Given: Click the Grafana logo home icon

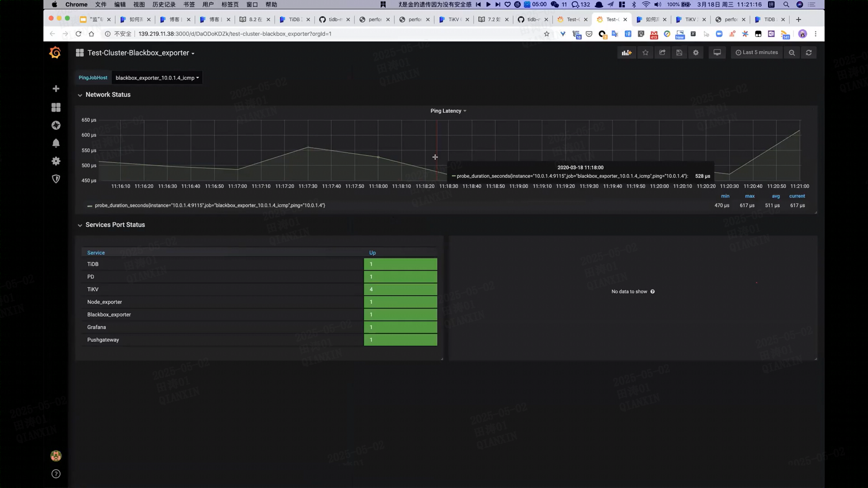Looking at the screenshot, I should (55, 53).
